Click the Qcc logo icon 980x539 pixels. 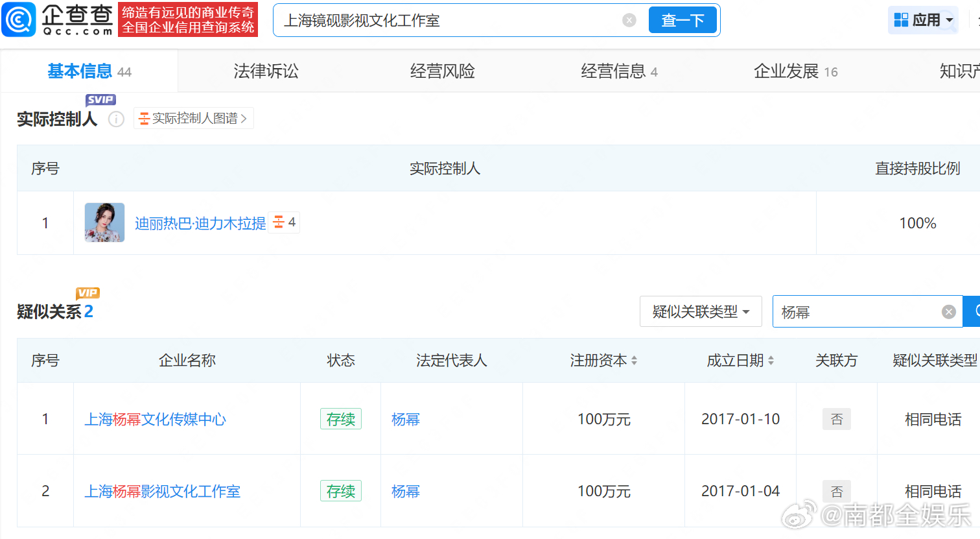19,19
